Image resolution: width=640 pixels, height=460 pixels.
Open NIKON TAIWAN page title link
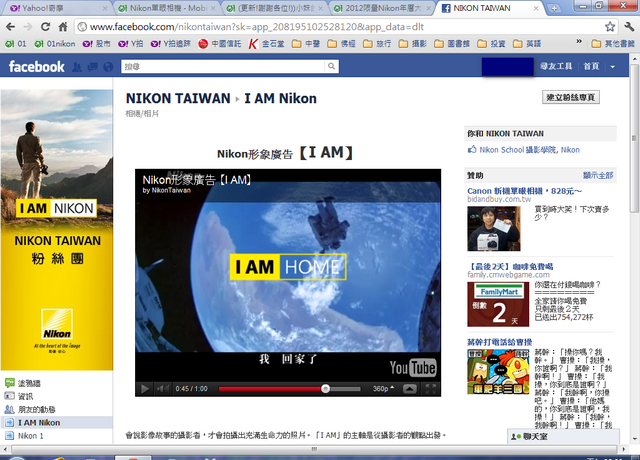pyautogui.click(x=178, y=98)
